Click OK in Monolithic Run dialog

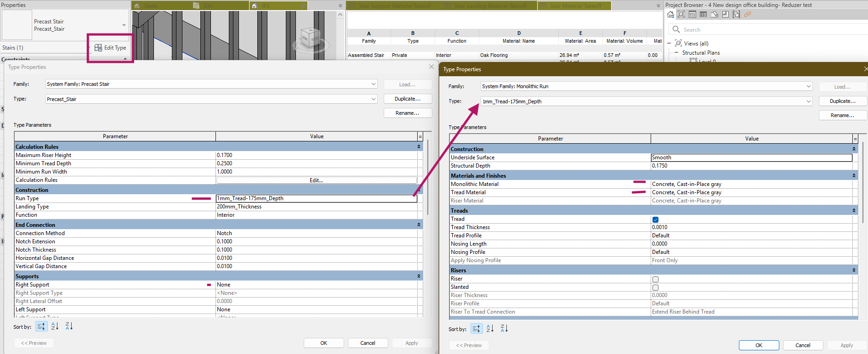tap(759, 345)
